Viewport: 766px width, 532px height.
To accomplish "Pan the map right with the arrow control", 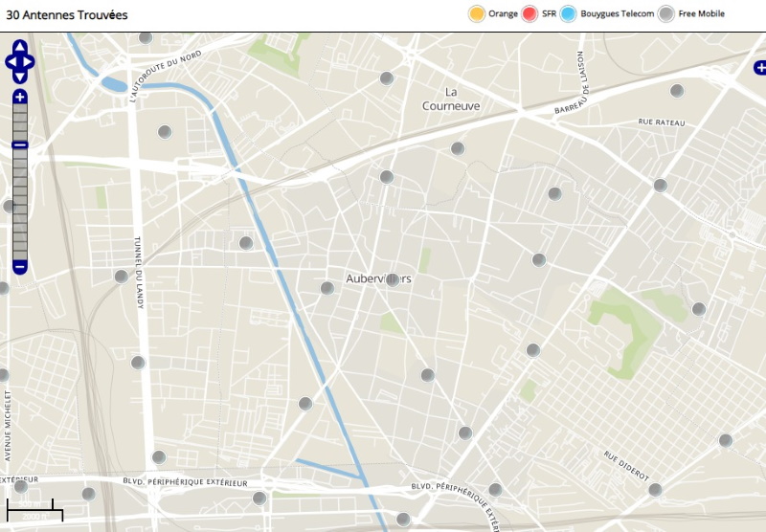I will point(29,62).
